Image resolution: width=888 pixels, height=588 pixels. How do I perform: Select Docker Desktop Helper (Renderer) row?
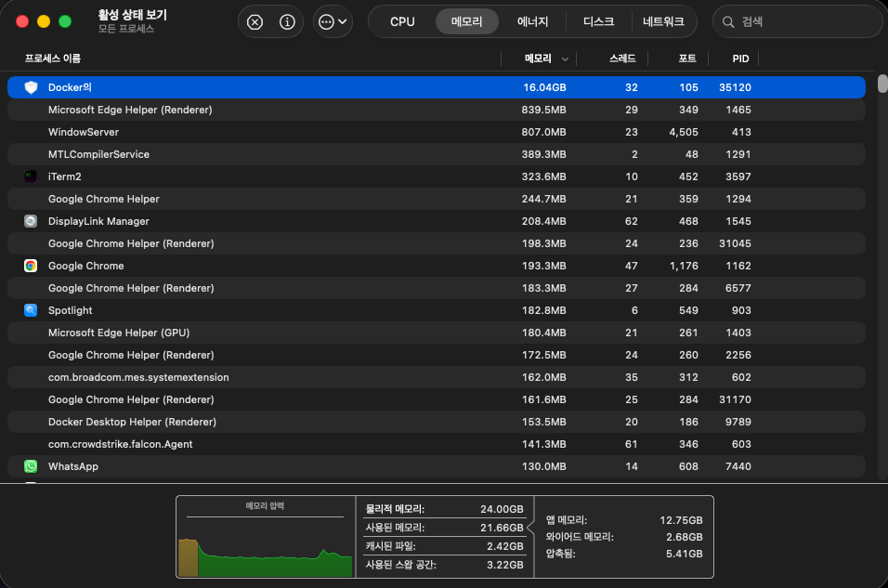tap(436, 422)
